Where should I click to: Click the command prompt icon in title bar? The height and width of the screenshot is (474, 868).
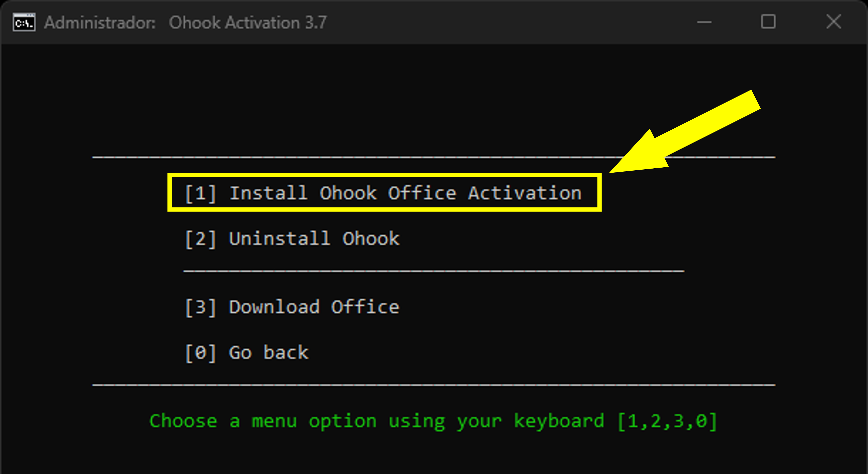click(24, 23)
